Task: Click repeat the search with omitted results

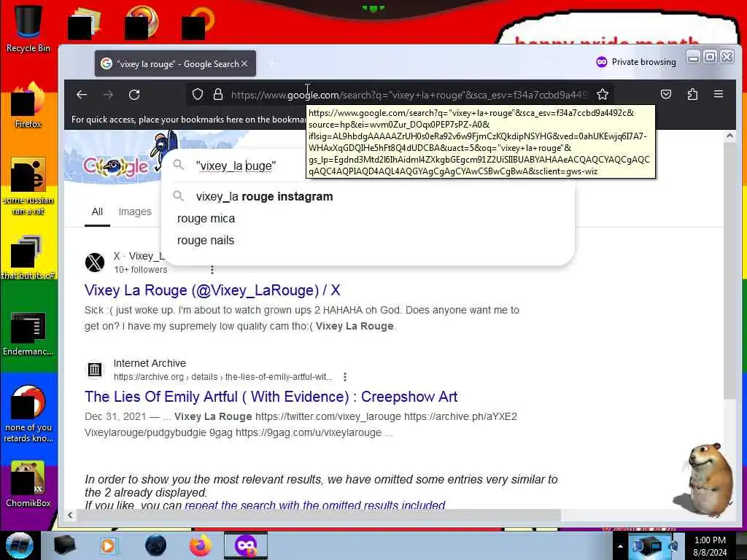Action: pos(315,505)
